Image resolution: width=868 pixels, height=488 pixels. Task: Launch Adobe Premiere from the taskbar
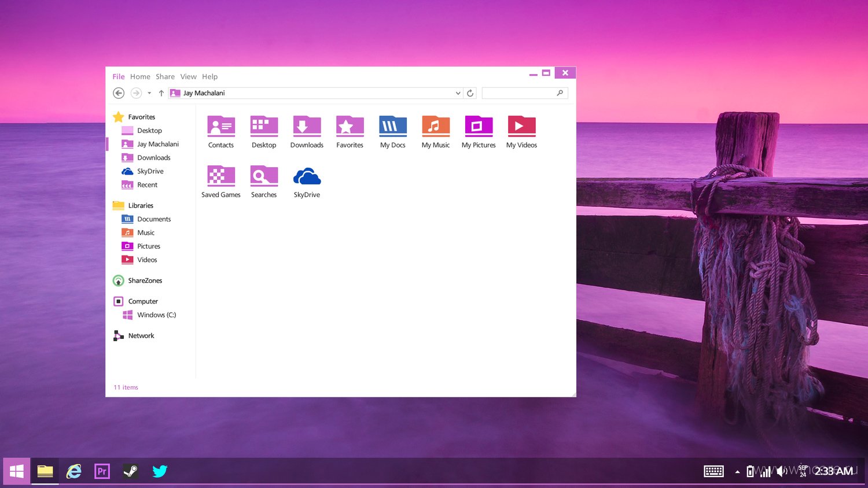pos(102,471)
